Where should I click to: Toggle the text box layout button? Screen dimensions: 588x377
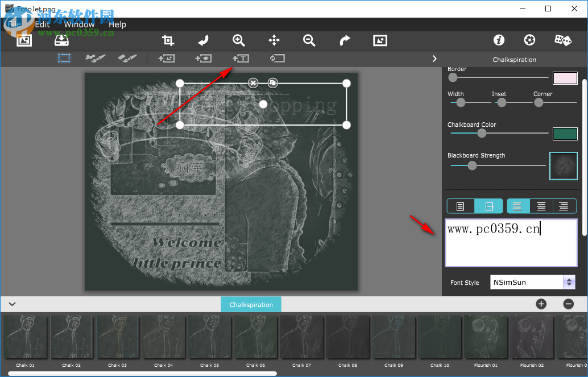pyautogui.click(x=488, y=206)
